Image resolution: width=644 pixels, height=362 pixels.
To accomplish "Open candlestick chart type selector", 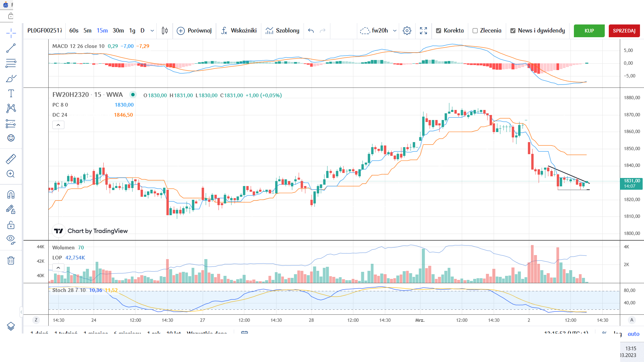I will click(164, 31).
